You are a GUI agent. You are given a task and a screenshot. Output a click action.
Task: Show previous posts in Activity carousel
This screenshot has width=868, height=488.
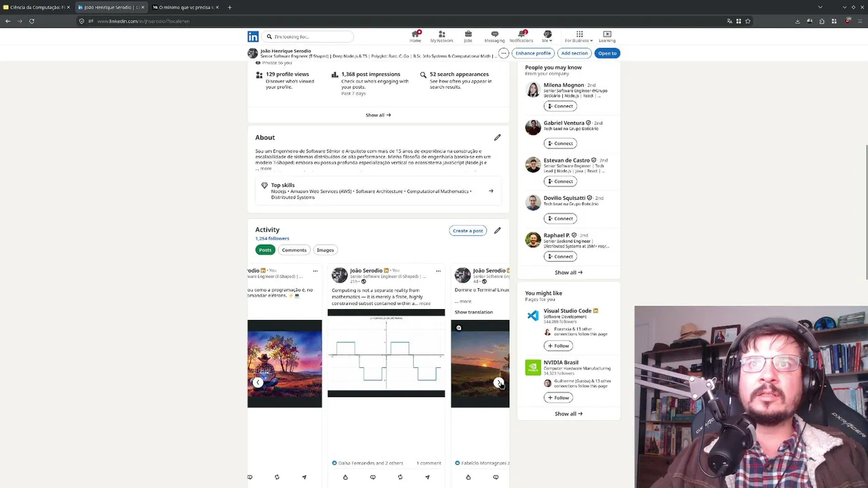pyautogui.click(x=258, y=383)
